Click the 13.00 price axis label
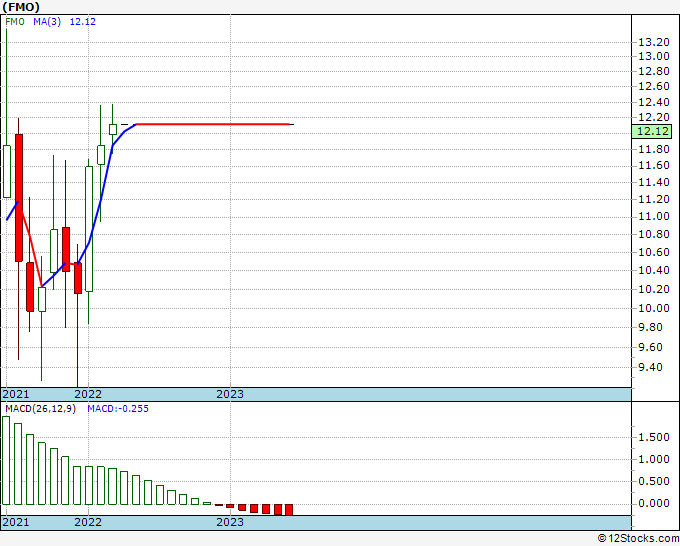This screenshot has width=680, height=546. [x=654, y=56]
